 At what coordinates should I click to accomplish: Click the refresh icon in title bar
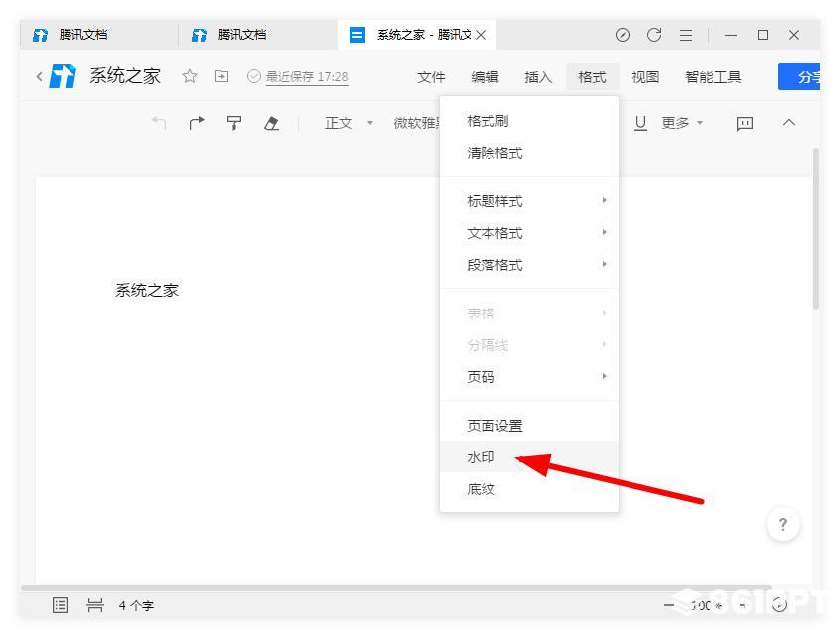click(654, 35)
